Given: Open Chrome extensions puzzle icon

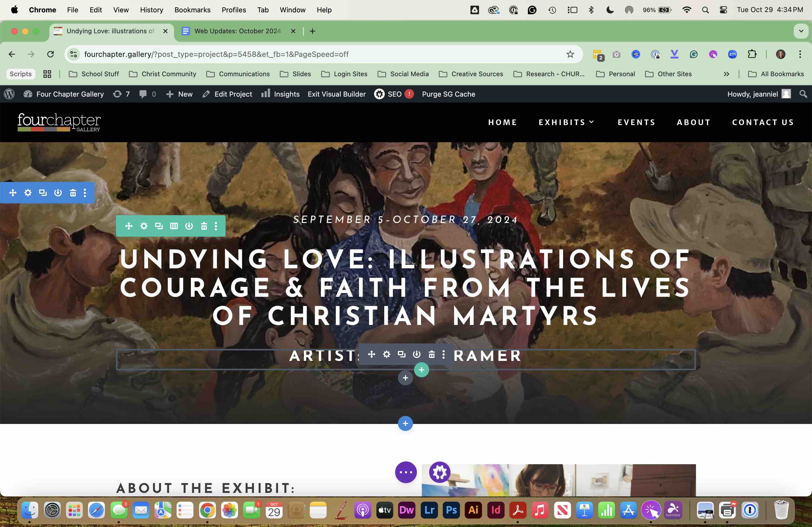Looking at the screenshot, I should 752,54.
